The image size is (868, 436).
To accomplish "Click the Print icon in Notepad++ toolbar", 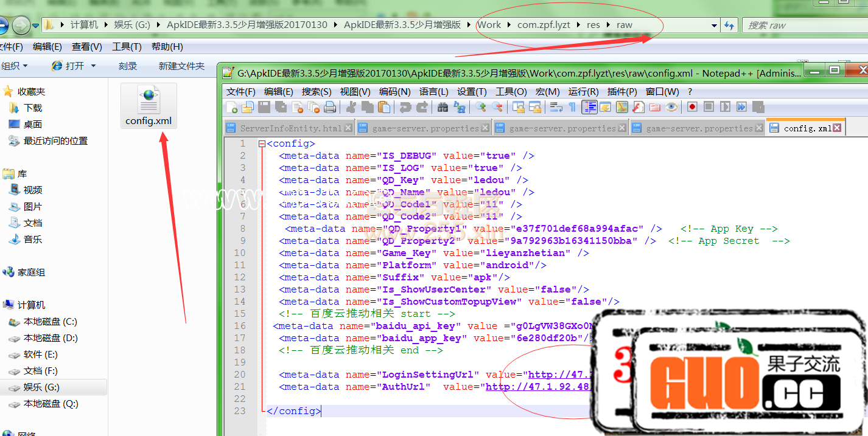I will coord(330,108).
